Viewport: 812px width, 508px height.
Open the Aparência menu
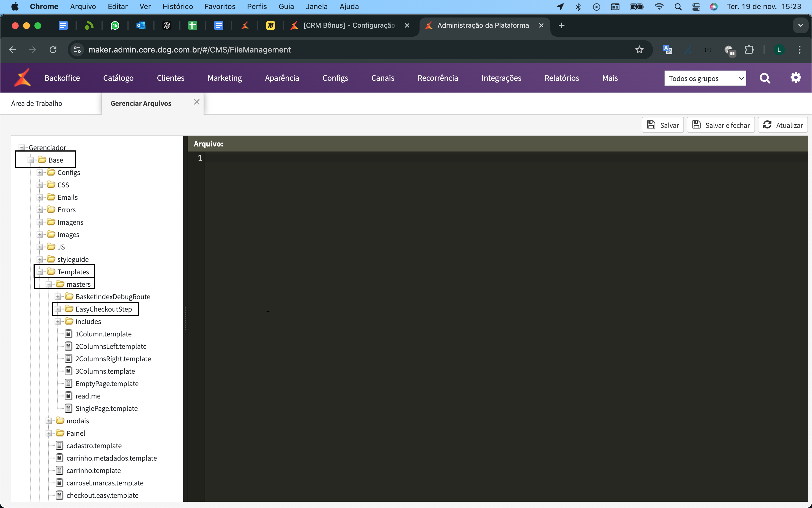[x=282, y=78]
